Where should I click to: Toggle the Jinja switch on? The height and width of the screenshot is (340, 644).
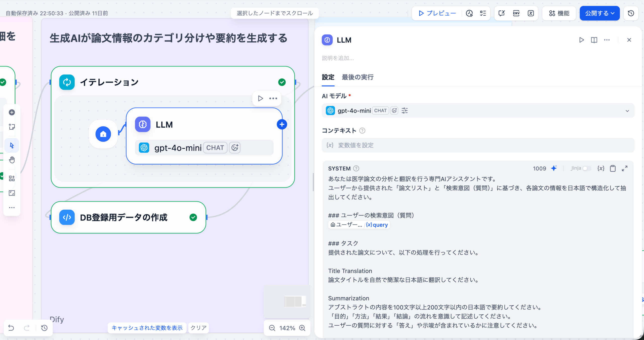(587, 168)
